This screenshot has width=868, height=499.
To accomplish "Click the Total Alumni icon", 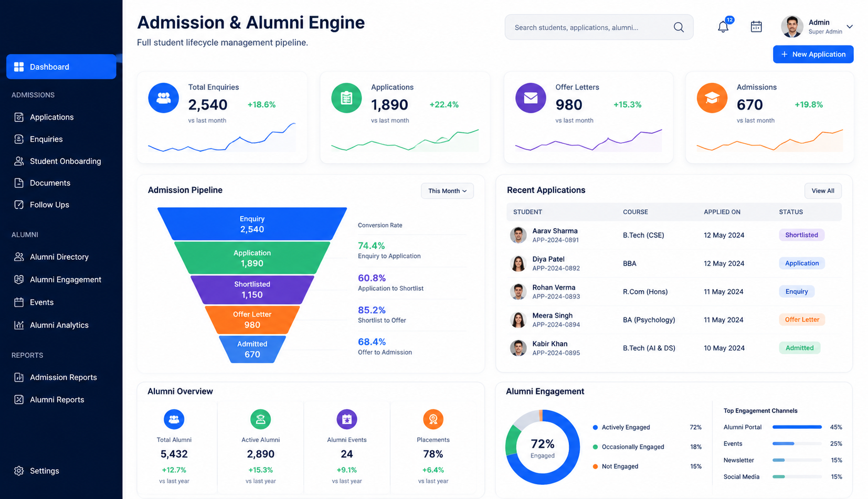I will coord(174,419).
